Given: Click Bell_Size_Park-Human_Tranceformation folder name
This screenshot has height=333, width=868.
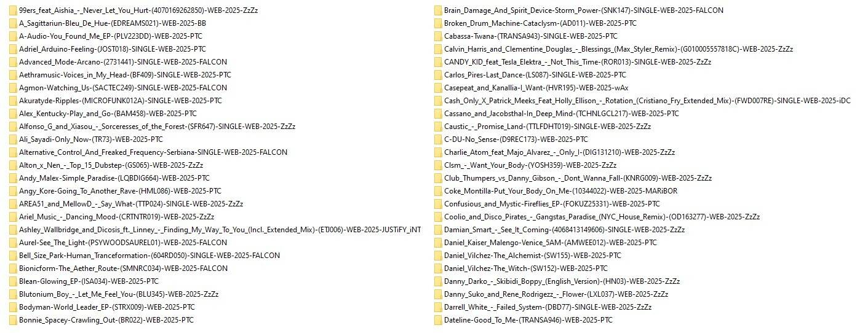Looking at the screenshot, I should [x=149, y=256].
